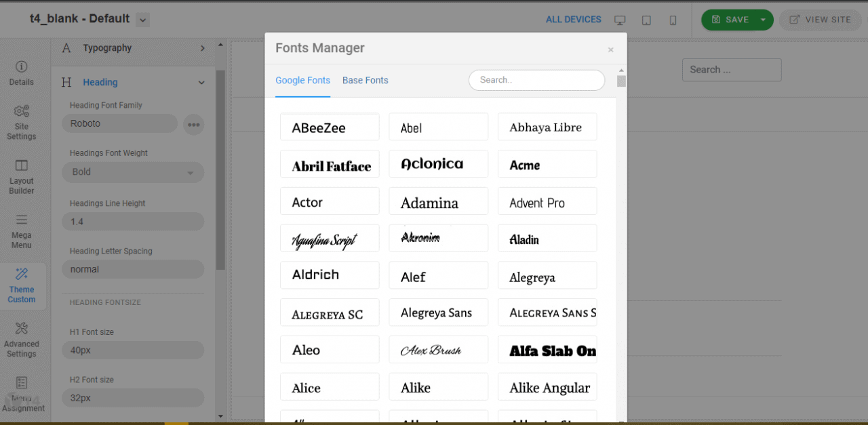Open the template selector next to t4_blank
This screenshot has width=868, height=425.
click(142, 20)
